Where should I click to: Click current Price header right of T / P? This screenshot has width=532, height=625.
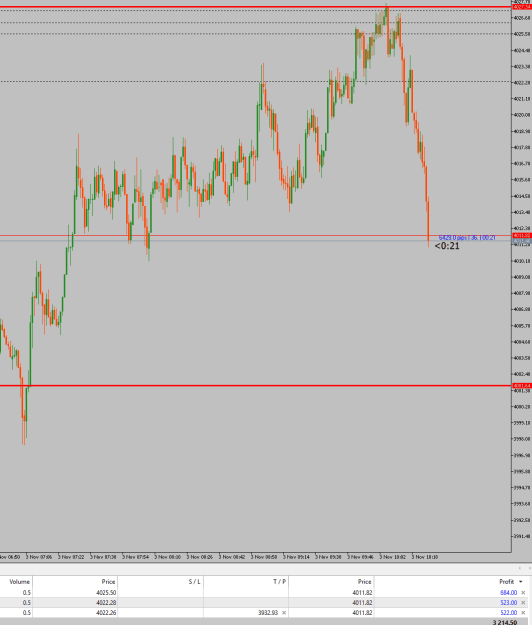(364, 582)
